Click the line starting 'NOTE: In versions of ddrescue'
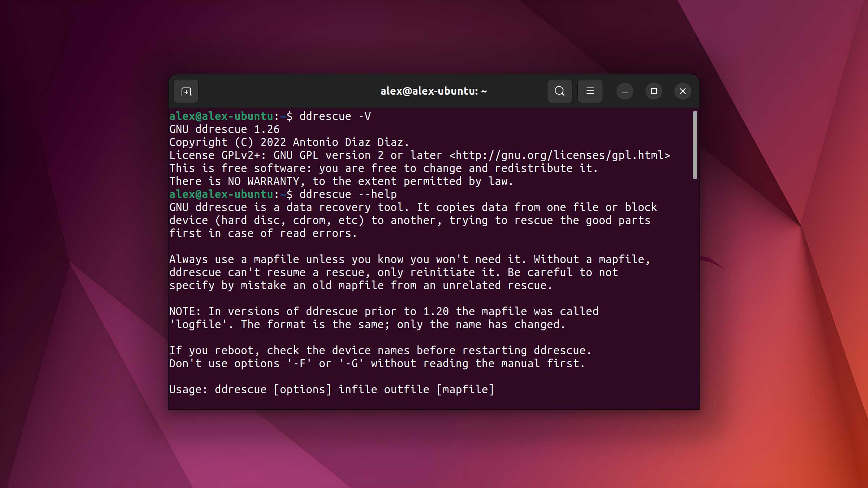Screen dimensions: 868x488 (x=384, y=312)
